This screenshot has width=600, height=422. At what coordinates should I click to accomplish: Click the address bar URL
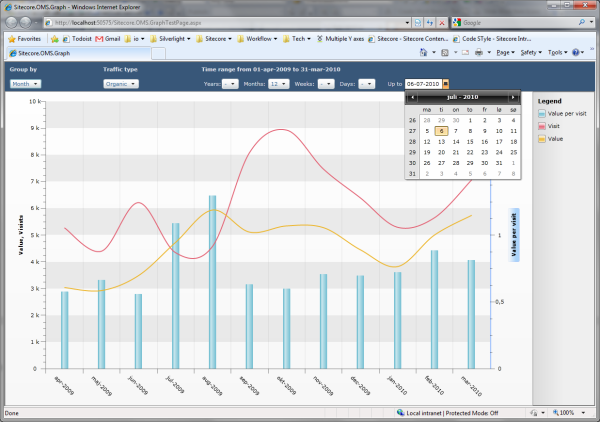click(x=128, y=23)
